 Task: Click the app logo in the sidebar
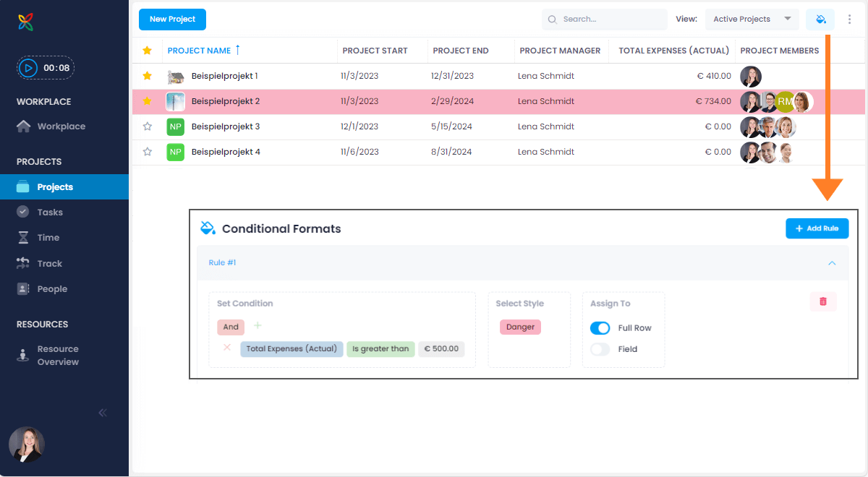pos(26,22)
